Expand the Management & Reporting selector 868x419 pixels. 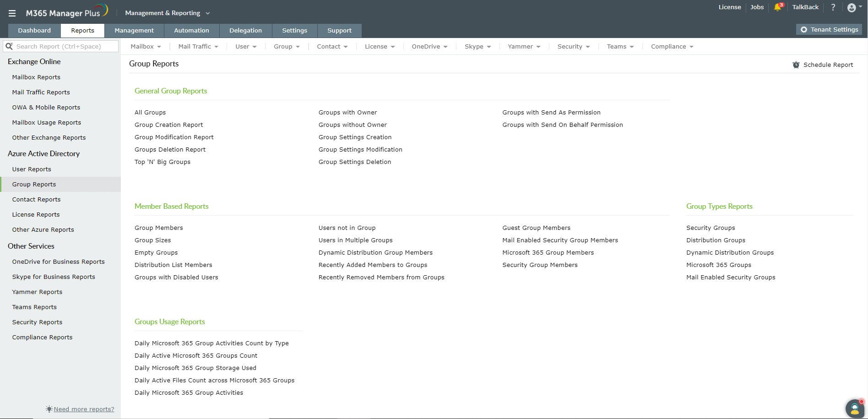coord(167,13)
